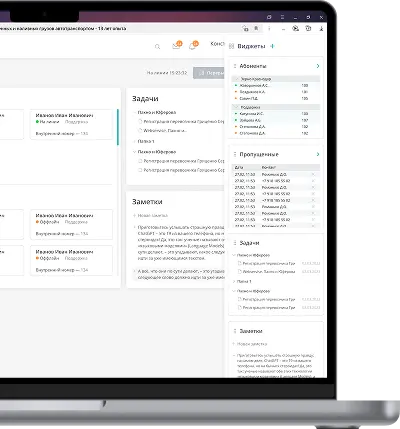
Task: Click Новая заметка in main Заметки card
Action: pos(150,216)
